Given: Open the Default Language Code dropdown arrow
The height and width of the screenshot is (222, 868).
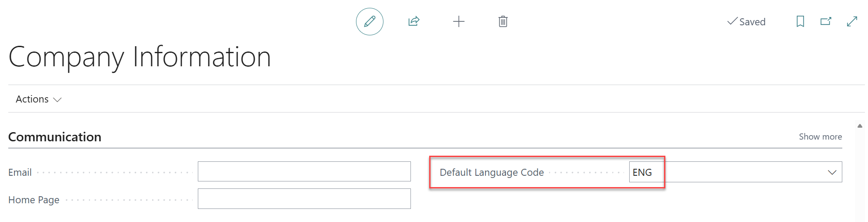Looking at the screenshot, I should click(x=832, y=172).
